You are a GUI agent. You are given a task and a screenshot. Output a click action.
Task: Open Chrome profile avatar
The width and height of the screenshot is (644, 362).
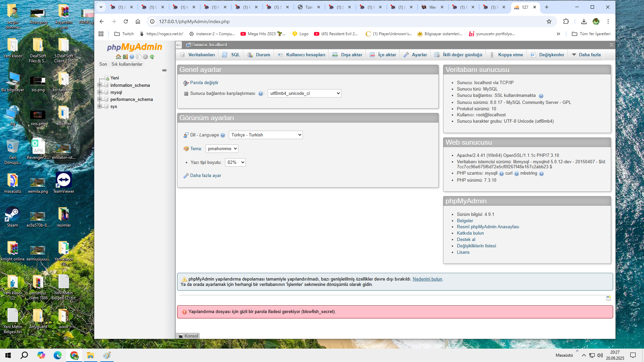(596, 21)
